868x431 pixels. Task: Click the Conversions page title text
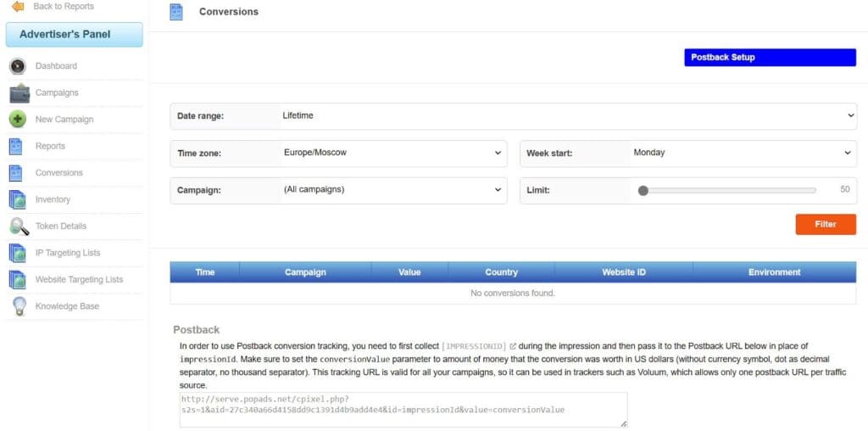229,12
